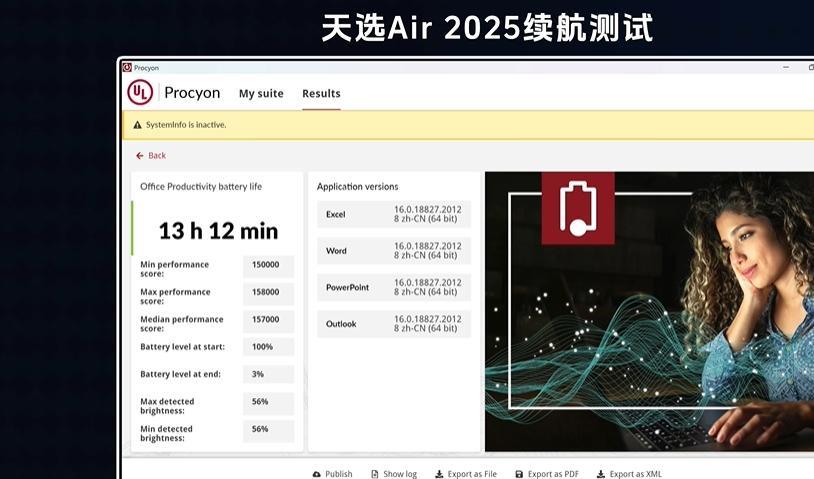The width and height of the screenshot is (814, 479).
Task: Click Min detected brightness value 56%
Action: 268,430
